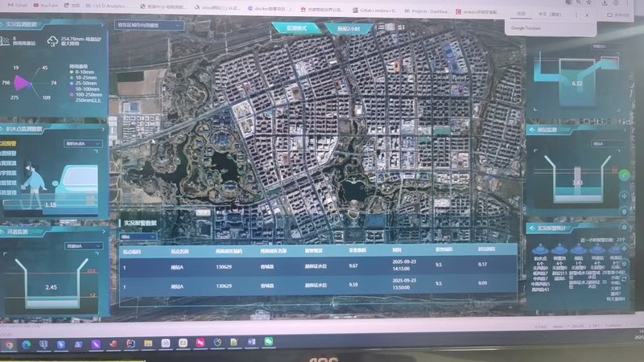This screenshot has width=644, height=362.
Task: Switch to the 预报2小时 tab
Action: click(349, 29)
